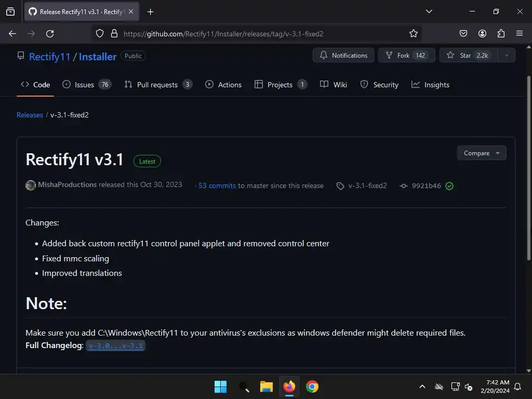
Task: Open the Security tab
Action: pyautogui.click(x=379, y=85)
